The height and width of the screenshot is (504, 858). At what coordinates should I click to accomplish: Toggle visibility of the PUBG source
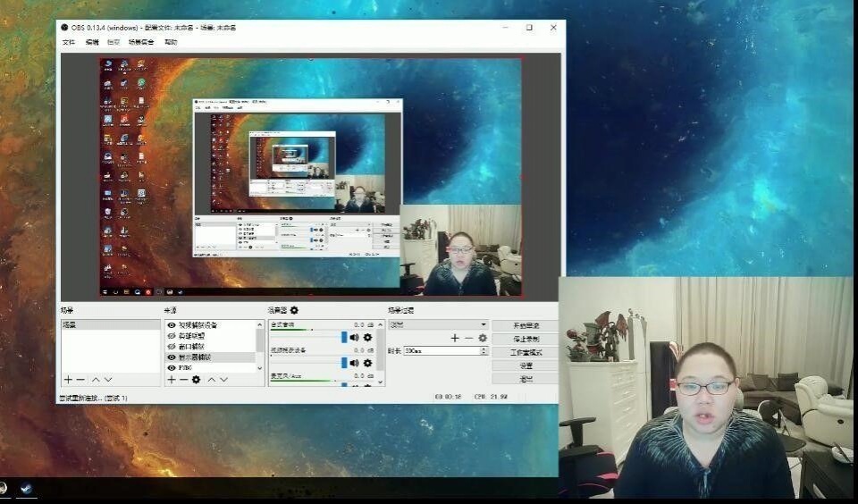tap(172, 367)
